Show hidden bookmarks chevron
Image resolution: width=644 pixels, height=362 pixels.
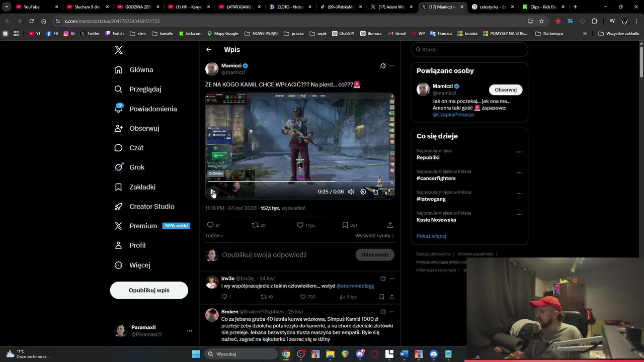tap(585, 33)
